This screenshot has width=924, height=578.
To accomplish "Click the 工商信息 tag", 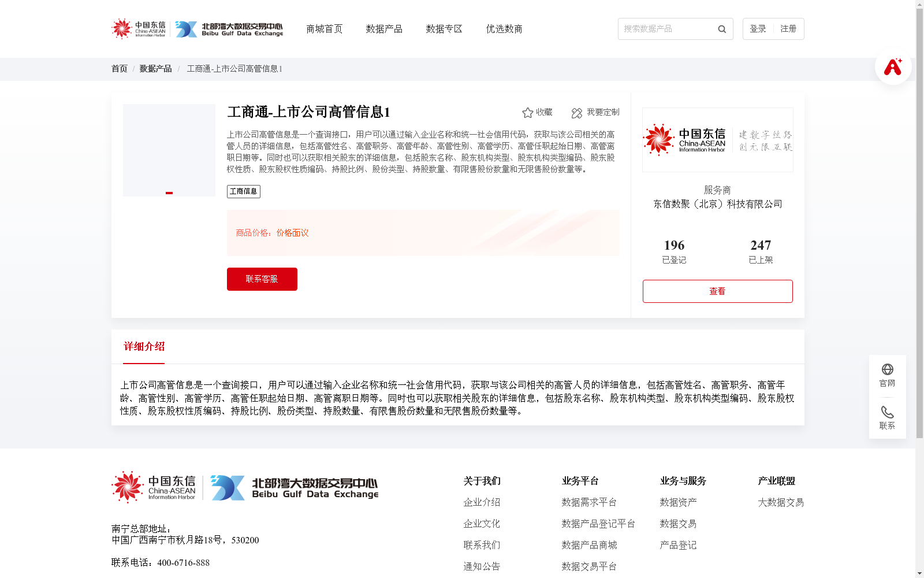I will tap(244, 191).
